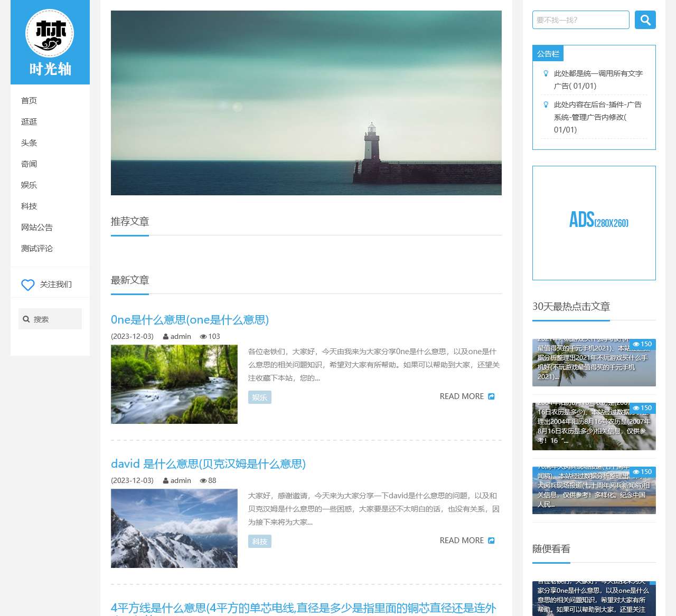This screenshot has height=616, width=676.
Task: Click the 要不找一找 search input field
Action: click(580, 20)
